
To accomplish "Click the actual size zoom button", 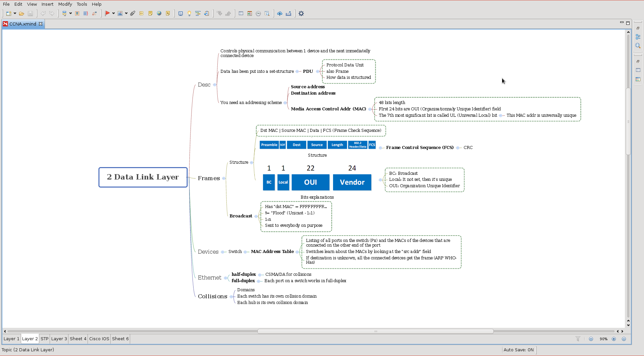I will pos(624,339).
